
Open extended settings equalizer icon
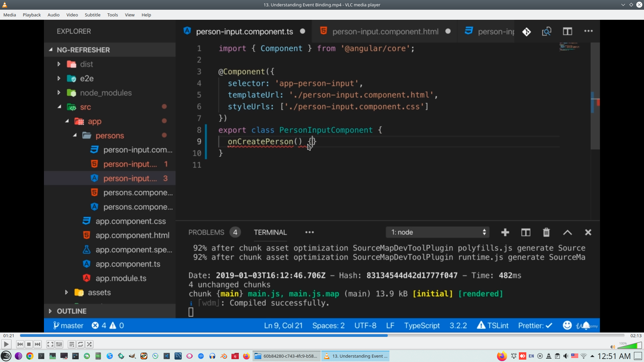coord(59,344)
